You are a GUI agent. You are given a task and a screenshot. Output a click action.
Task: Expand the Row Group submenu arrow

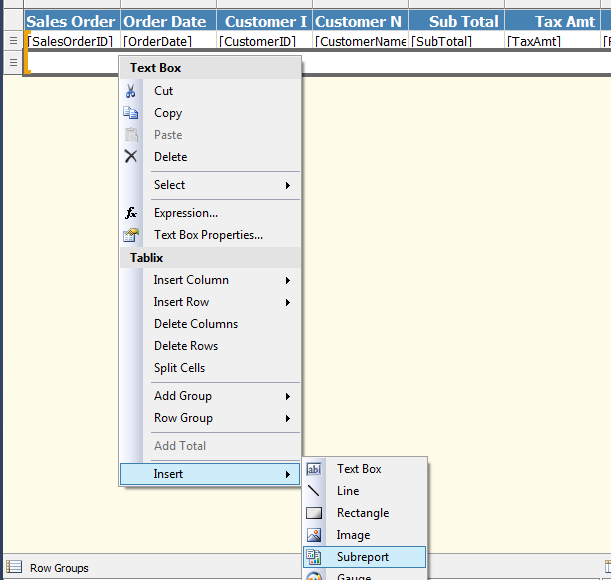[288, 418]
